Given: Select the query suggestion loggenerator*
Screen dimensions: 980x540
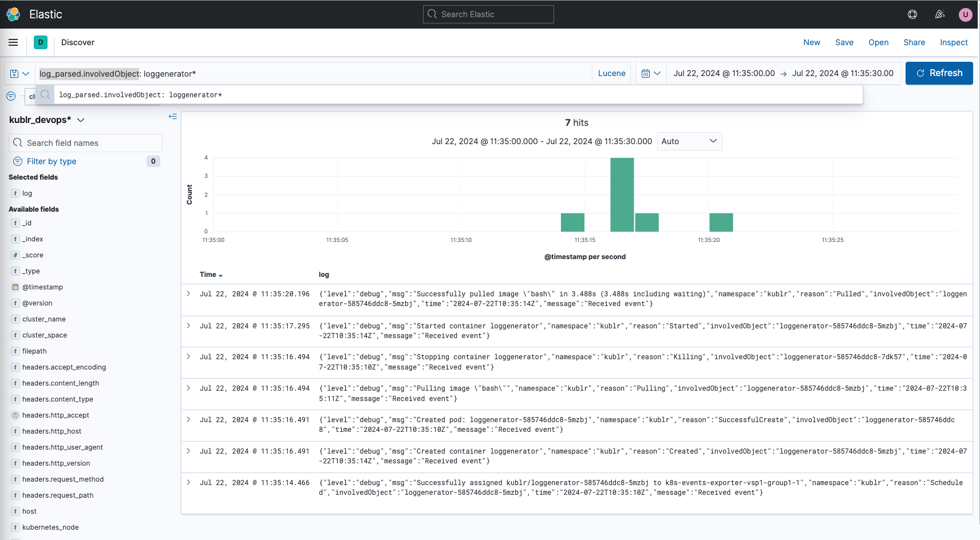Looking at the screenshot, I should point(450,94).
